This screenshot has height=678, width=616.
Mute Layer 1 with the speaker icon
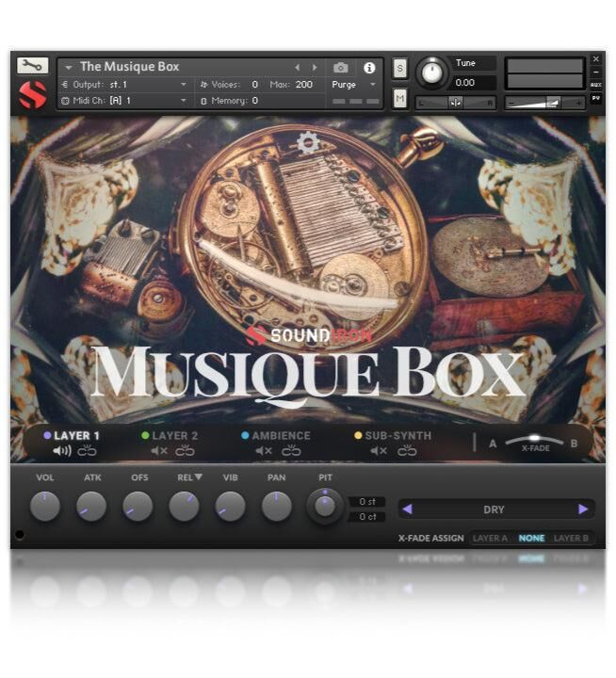(62, 451)
